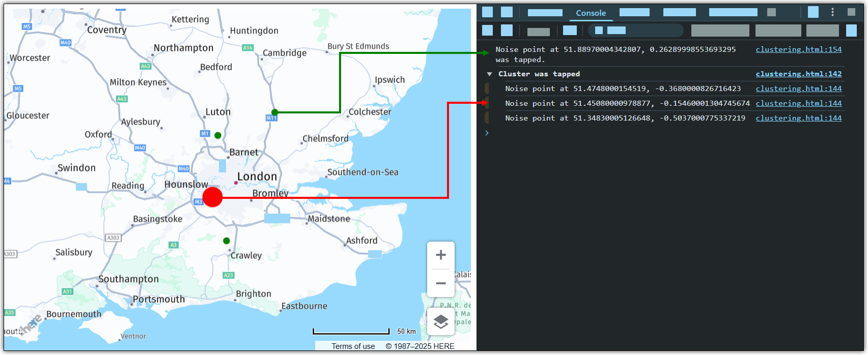This screenshot has height=355, width=868.
Task: Click the 50 km map scale bar
Action: click(x=351, y=332)
